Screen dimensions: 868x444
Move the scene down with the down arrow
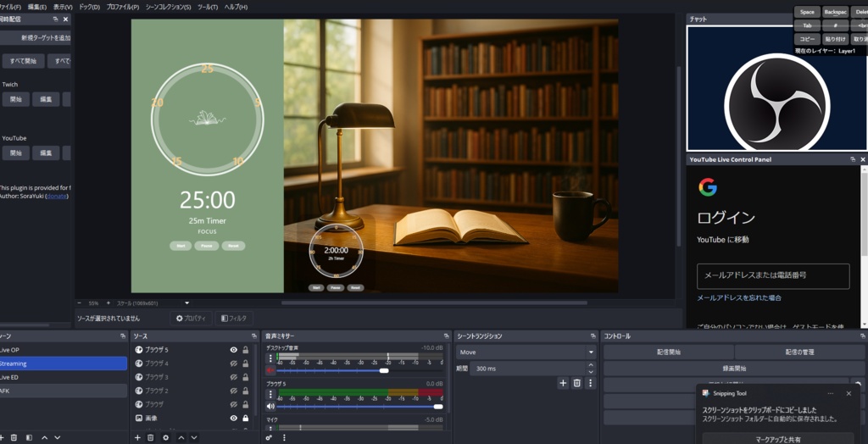(57, 437)
